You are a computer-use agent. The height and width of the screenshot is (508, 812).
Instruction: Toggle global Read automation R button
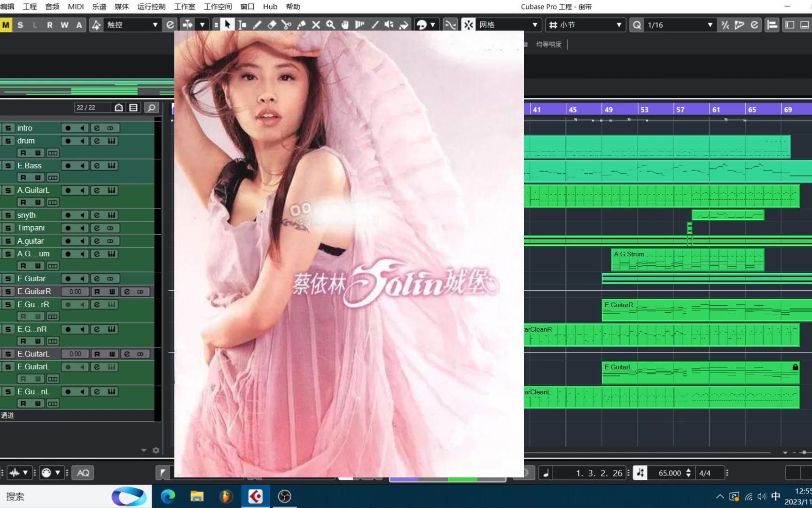click(49, 25)
